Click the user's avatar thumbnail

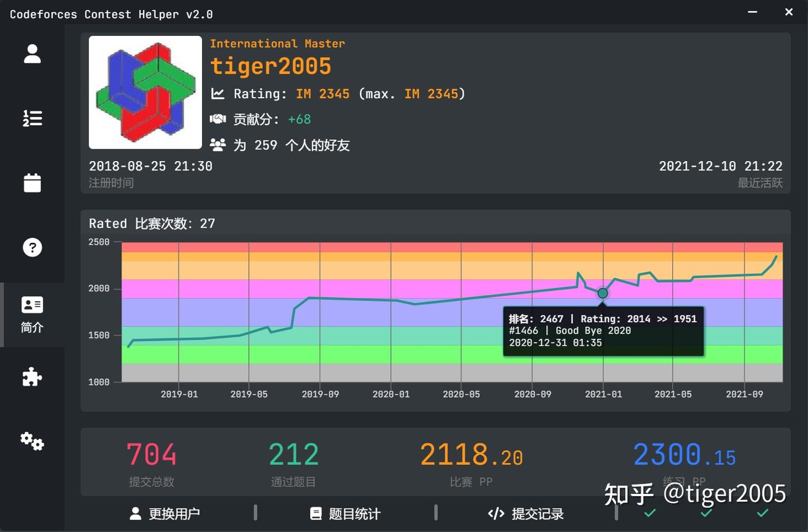(145, 92)
